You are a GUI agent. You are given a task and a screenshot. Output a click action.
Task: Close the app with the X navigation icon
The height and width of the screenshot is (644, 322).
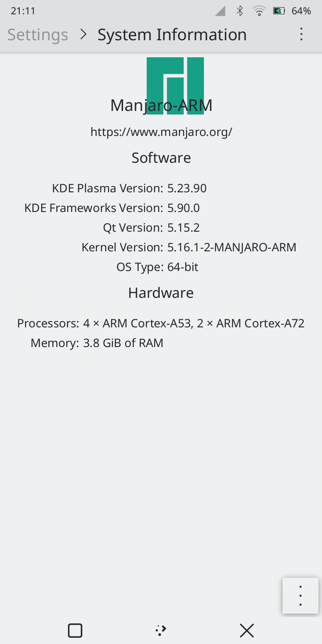click(x=247, y=631)
